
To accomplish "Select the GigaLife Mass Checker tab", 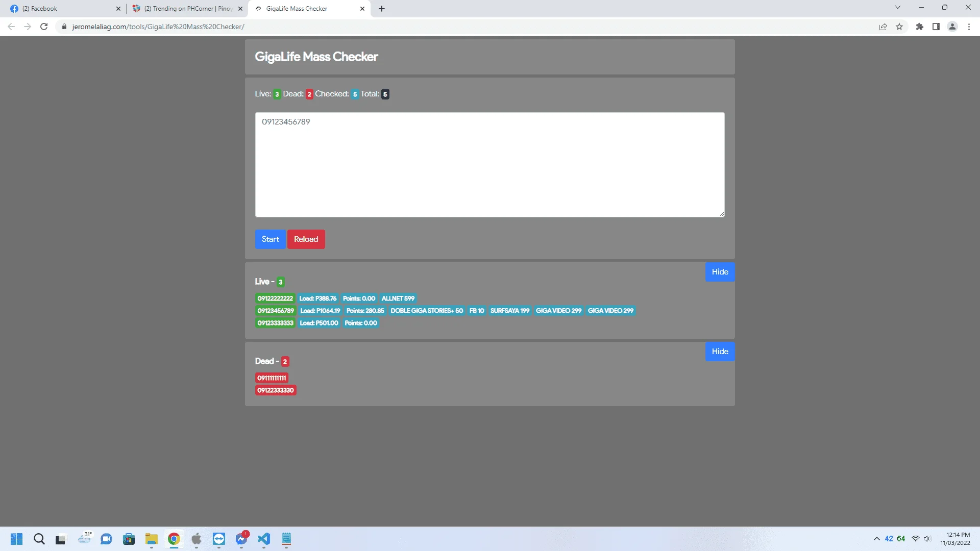I will [x=309, y=9].
